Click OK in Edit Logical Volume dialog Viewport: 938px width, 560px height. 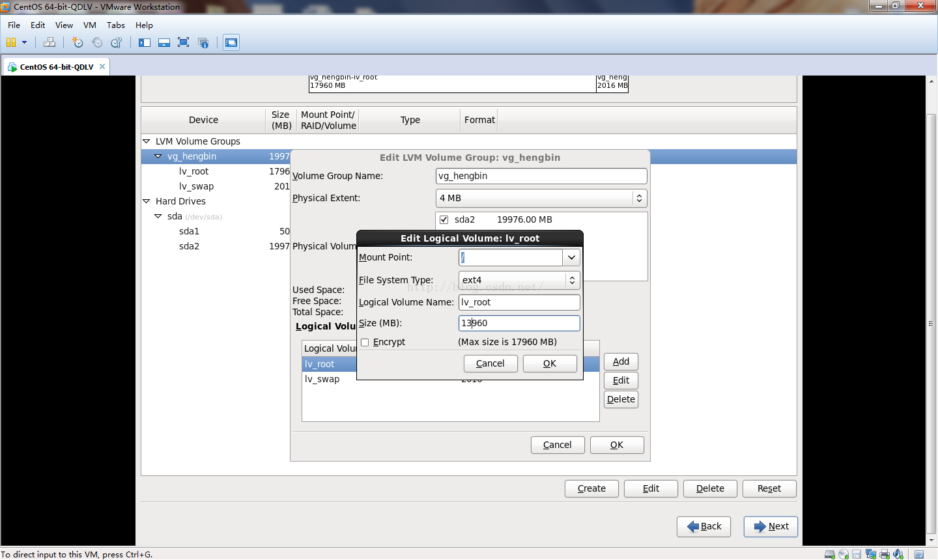(550, 363)
